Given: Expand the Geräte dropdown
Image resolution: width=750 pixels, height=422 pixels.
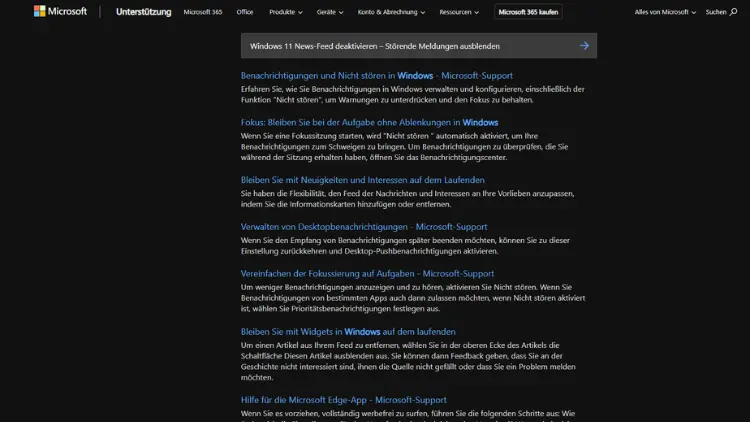Looking at the screenshot, I should click(x=330, y=12).
